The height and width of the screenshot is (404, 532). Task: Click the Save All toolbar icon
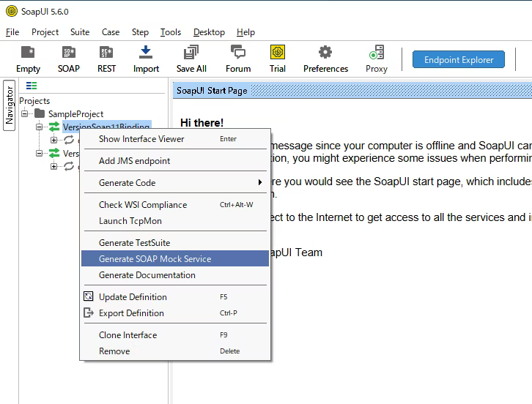click(x=191, y=59)
